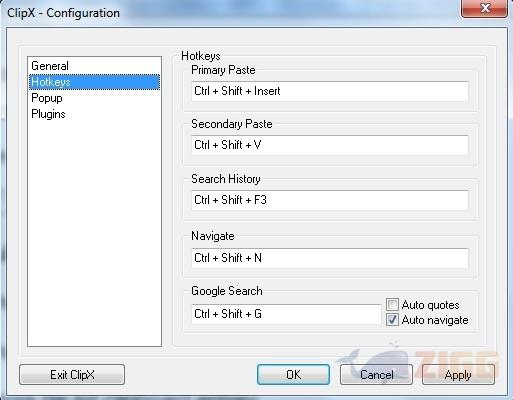Image resolution: width=513 pixels, height=400 pixels.
Task: Discard changes with the Cancel button
Action: click(x=376, y=375)
